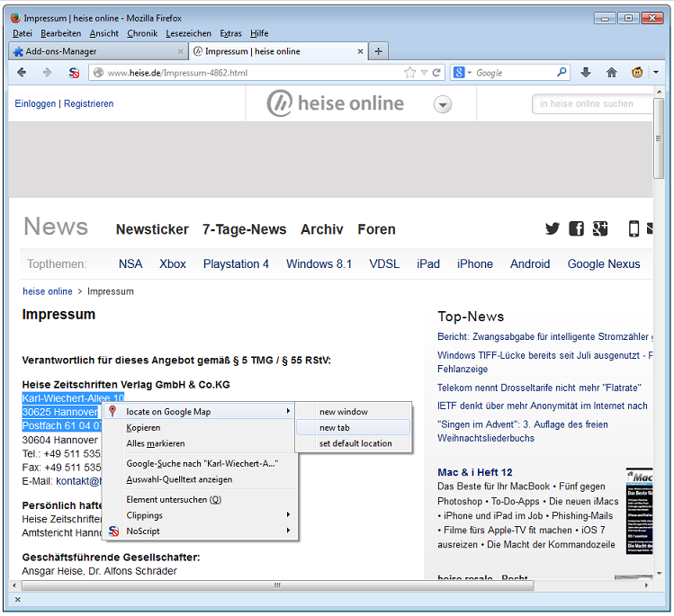Choose new tab submenu option
This screenshot has height=616, width=674.
click(x=354, y=427)
